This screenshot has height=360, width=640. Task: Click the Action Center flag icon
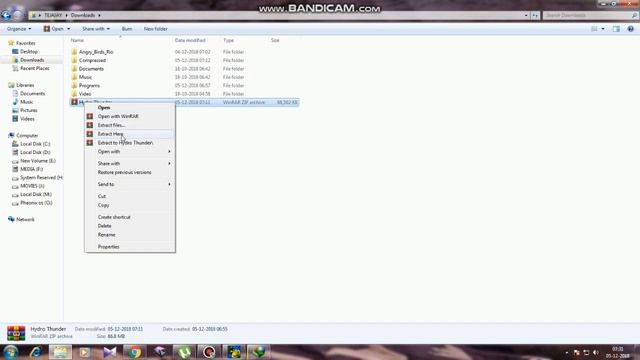(576, 352)
